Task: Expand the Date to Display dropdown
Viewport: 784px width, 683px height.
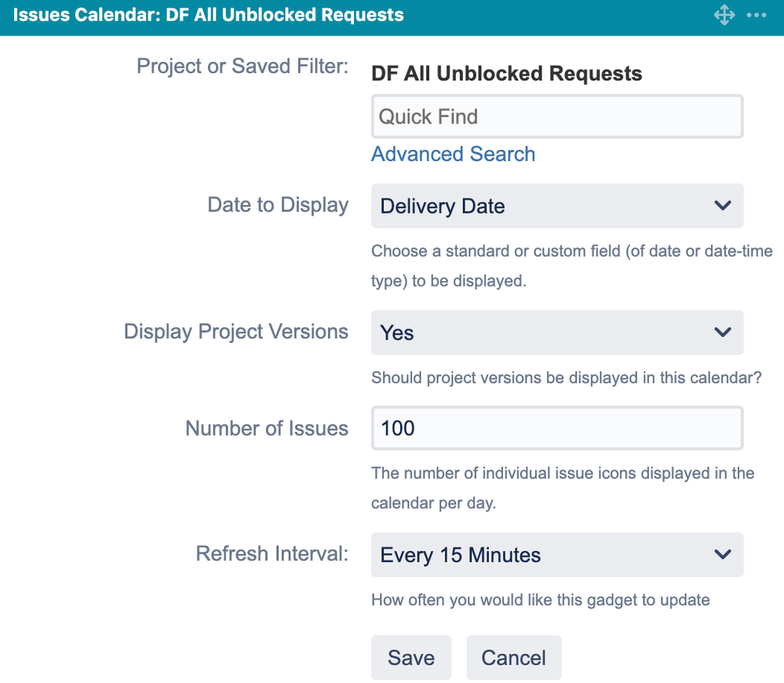Action: pyautogui.click(x=557, y=206)
